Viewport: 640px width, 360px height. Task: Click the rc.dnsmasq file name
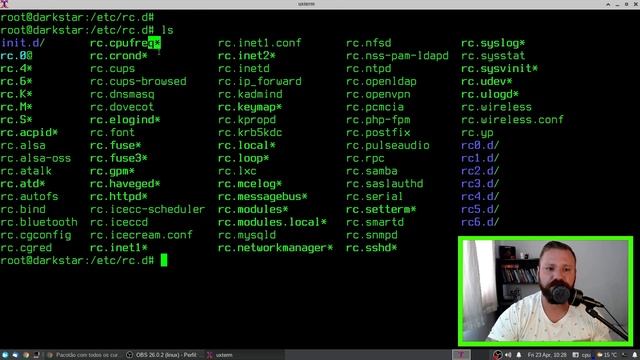[122, 94]
